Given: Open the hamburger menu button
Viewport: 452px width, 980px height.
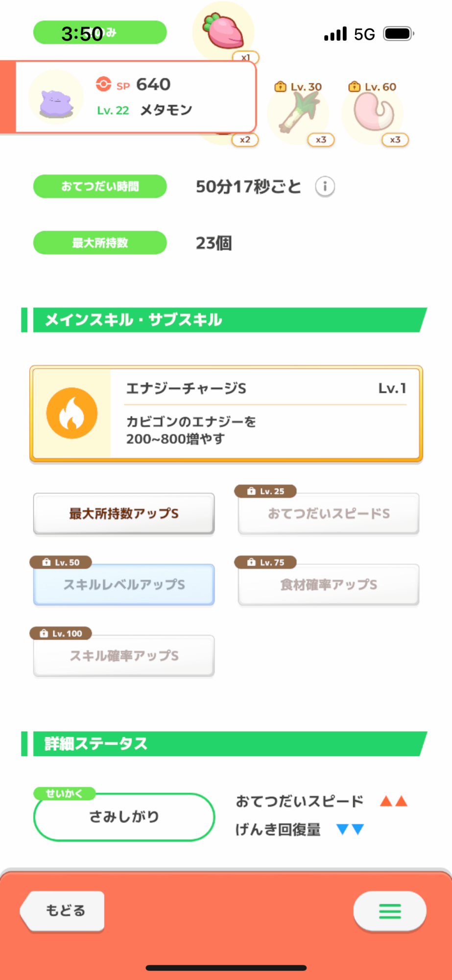Looking at the screenshot, I should [x=390, y=911].
